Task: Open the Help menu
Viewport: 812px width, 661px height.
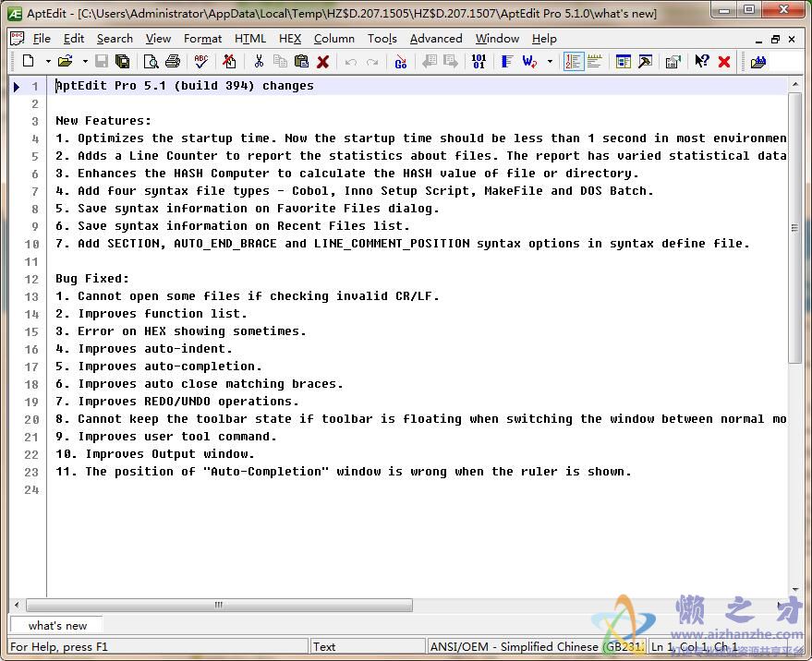Action: click(x=544, y=39)
